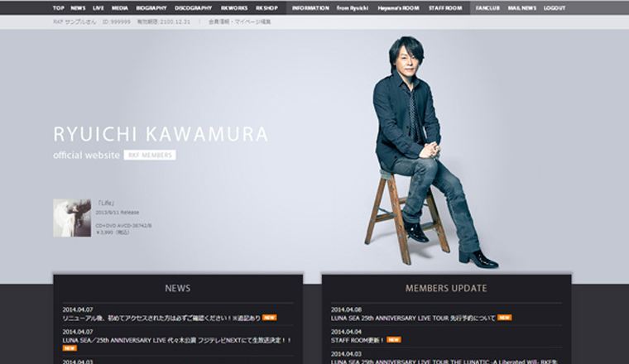
Task: Open the LUNA SEA tour advance reservation update
Action: click(x=413, y=318)
